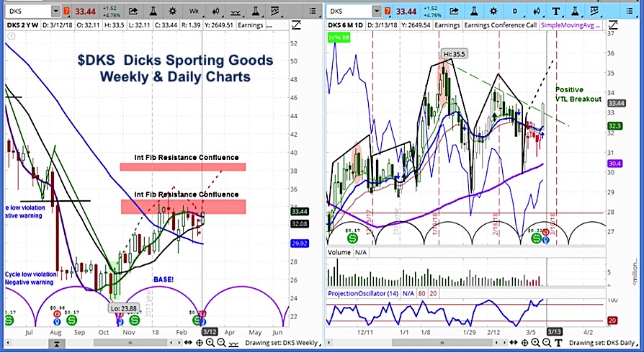Open chart settings gear in weekly chart

click(173, 11)
